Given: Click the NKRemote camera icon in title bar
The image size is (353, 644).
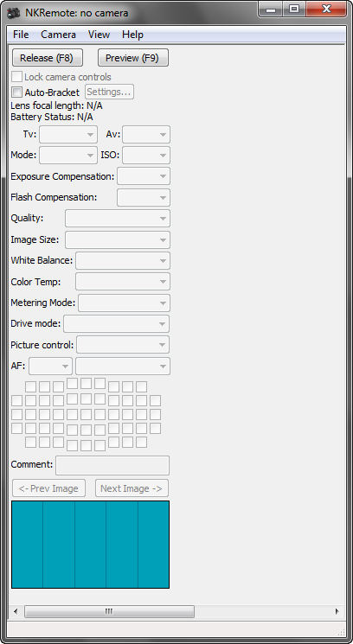Looking at the screenshot, I should (15, 13).
